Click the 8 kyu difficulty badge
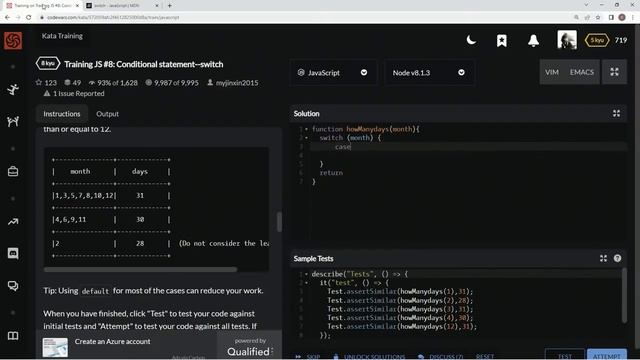Image resolution: width=640 pixels, height=360 pixels. click(48, 64)
